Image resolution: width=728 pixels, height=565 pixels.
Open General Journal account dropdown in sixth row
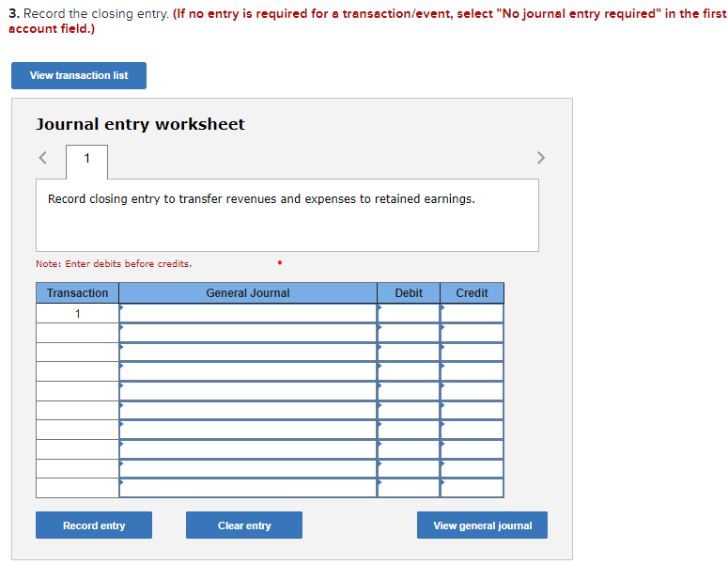(x=248, y=410)
